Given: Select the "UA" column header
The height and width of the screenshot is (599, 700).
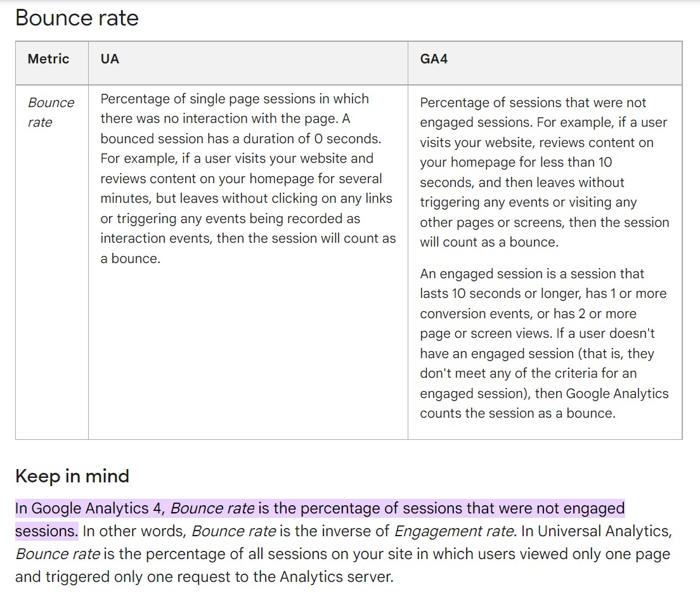Looking at the screenshot, I should point(110,59).
